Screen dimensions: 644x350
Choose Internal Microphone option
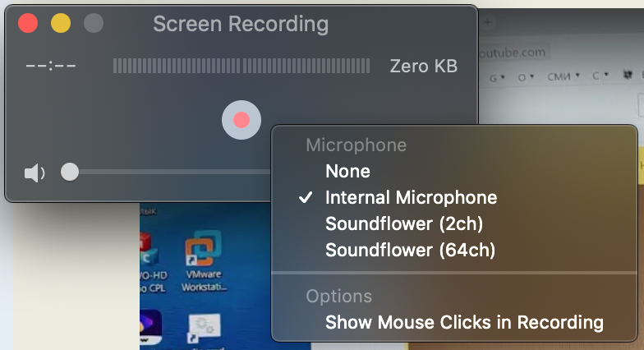click(x=411, y=198)
